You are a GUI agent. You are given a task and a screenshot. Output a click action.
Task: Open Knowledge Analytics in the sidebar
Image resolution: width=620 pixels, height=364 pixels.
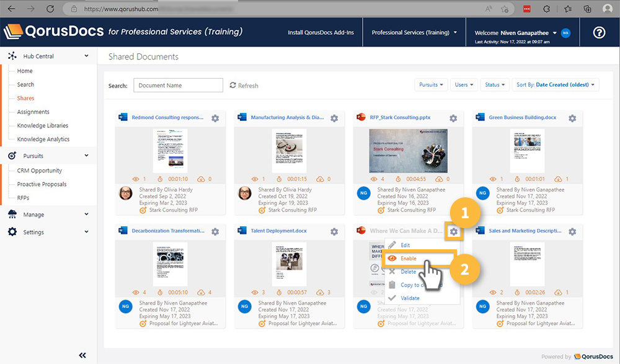tap(43, 140)
